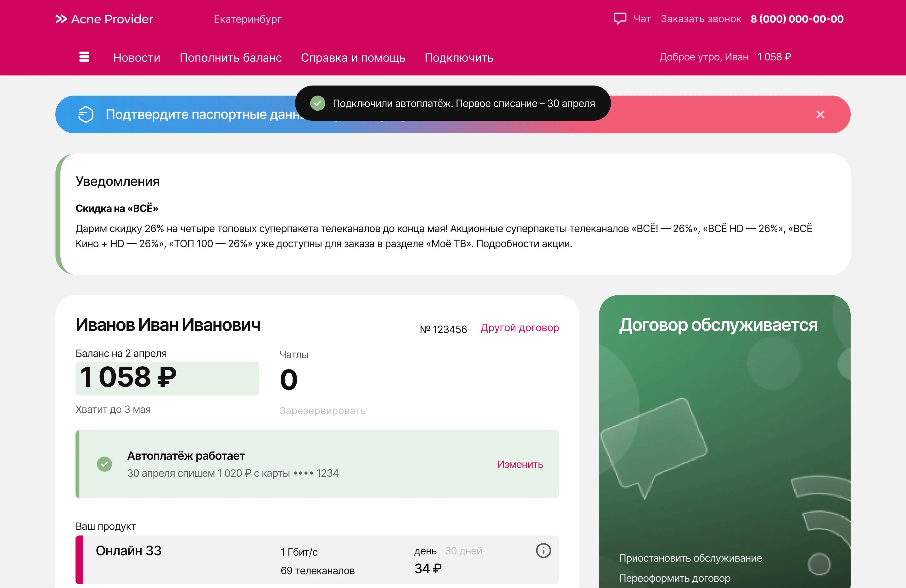Click the 1 Гбит/с speed text
This screenshot has width=906, height=588.
299,552
